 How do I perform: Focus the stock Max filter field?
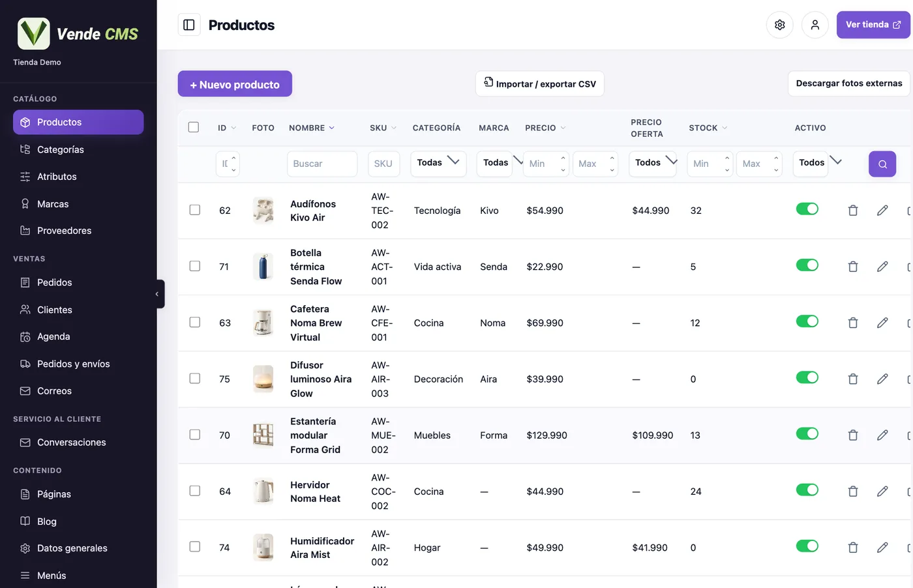[x=759, y=164]
